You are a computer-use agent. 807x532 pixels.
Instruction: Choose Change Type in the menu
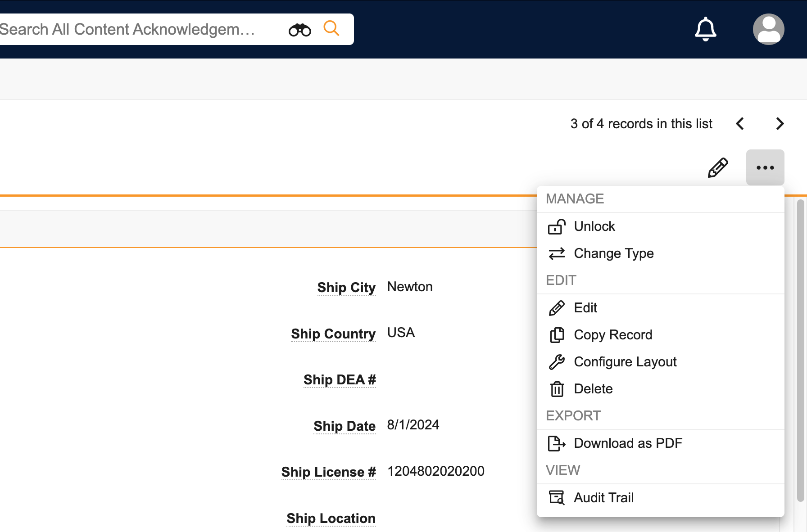613,253
